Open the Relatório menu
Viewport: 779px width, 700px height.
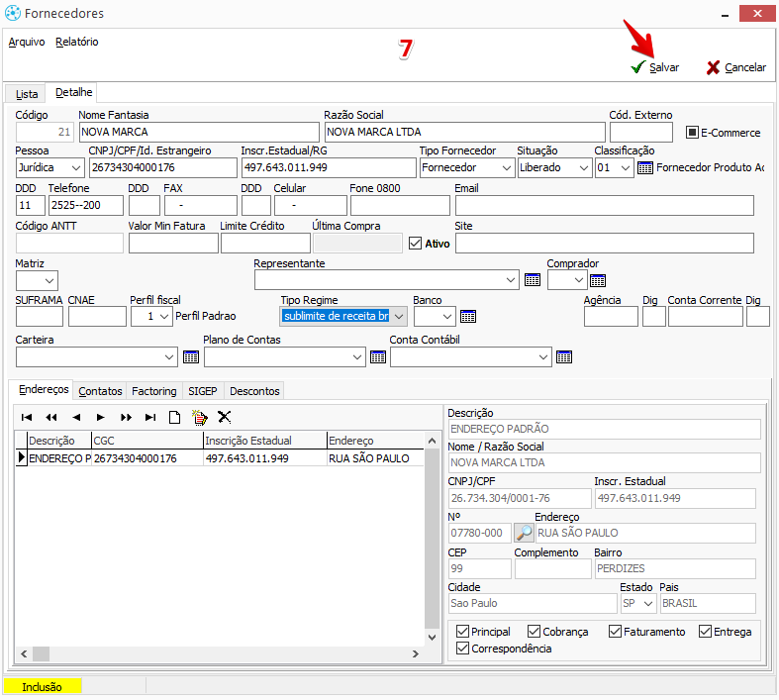tap(76, 42)
